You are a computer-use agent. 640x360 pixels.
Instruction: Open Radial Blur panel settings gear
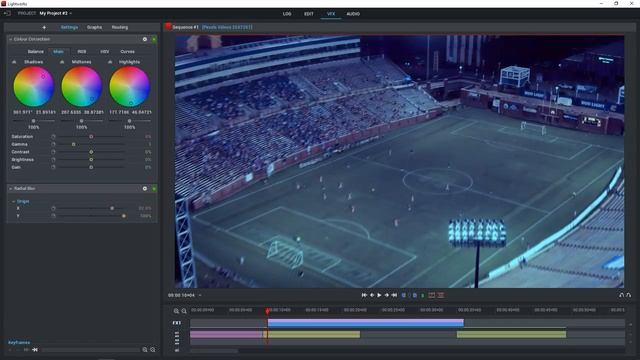(x=145, y=189)
